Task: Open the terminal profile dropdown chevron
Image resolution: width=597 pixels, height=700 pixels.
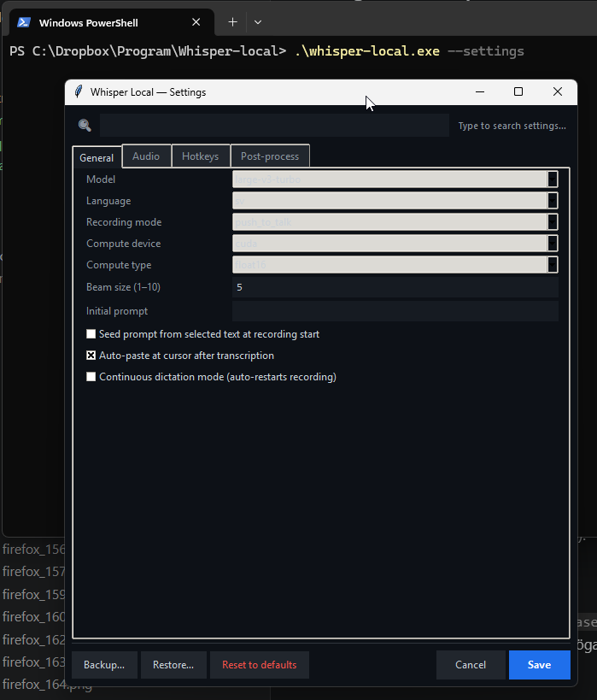Action: [258, 22]
